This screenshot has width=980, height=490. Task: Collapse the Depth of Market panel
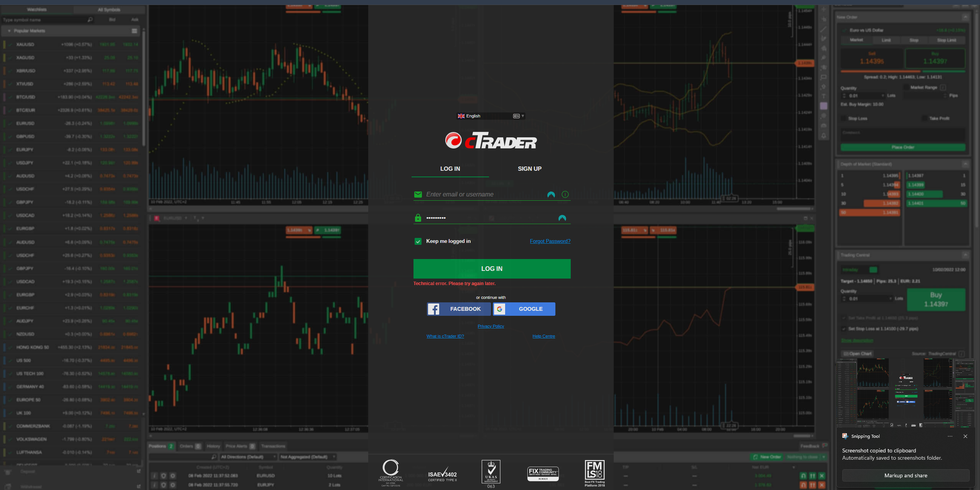[965, 164]
